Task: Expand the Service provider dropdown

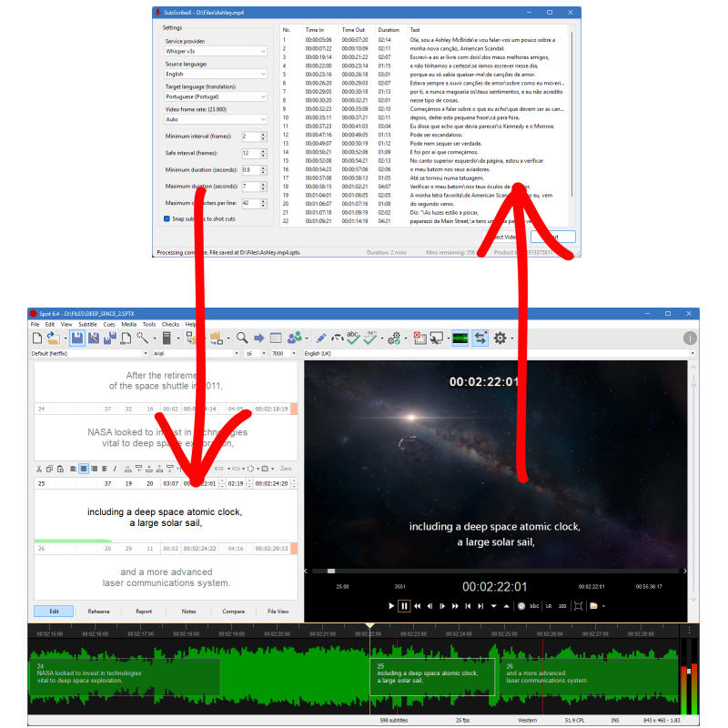Action: tap(216, 52)
